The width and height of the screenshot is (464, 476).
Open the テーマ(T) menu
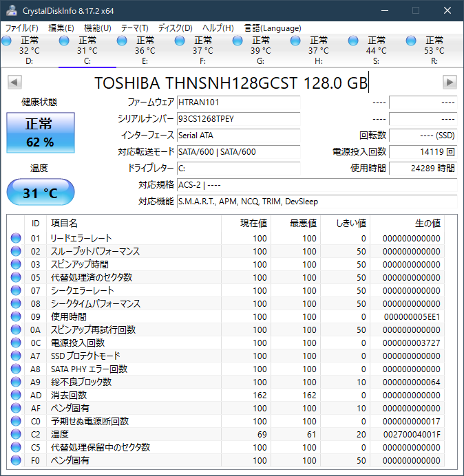point(135,28)
